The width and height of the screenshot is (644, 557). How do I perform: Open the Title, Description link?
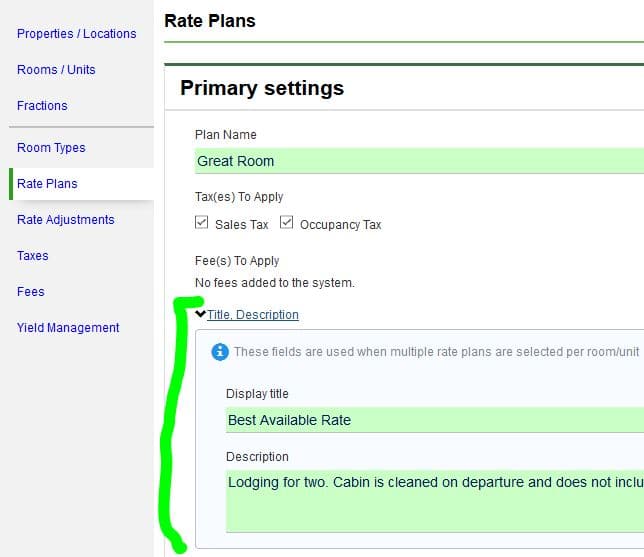253,314
